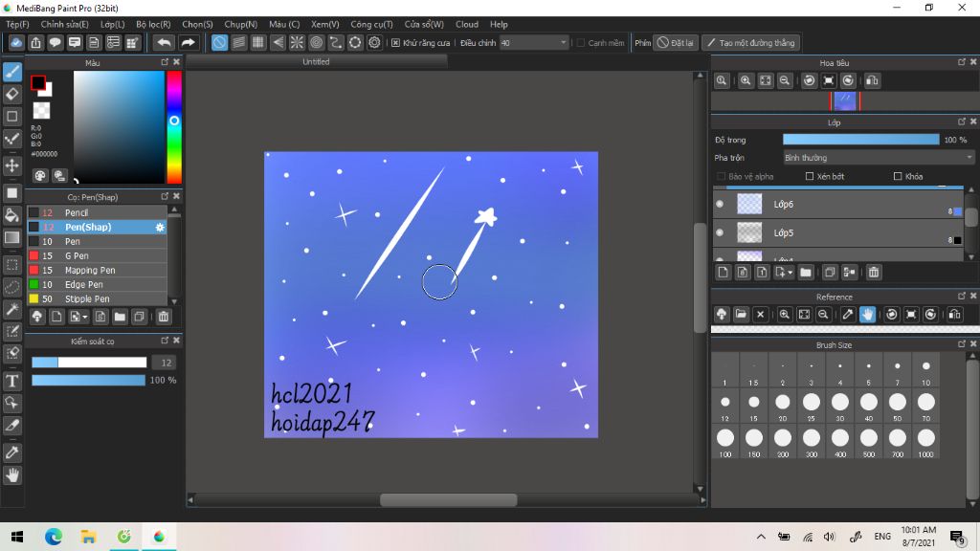Create a layer folder in Layer panel

(806, 273)
